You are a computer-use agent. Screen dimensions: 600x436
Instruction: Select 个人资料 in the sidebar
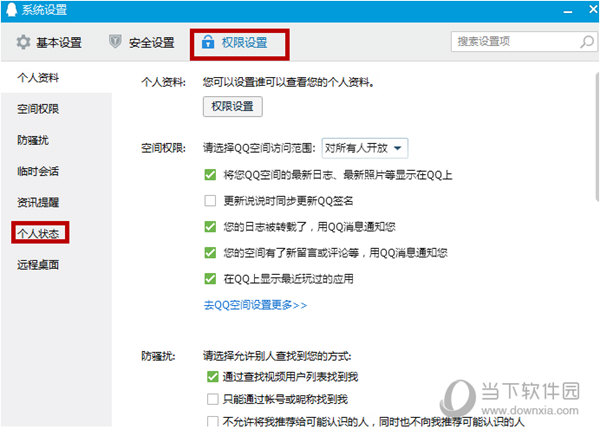click(38, 78)
